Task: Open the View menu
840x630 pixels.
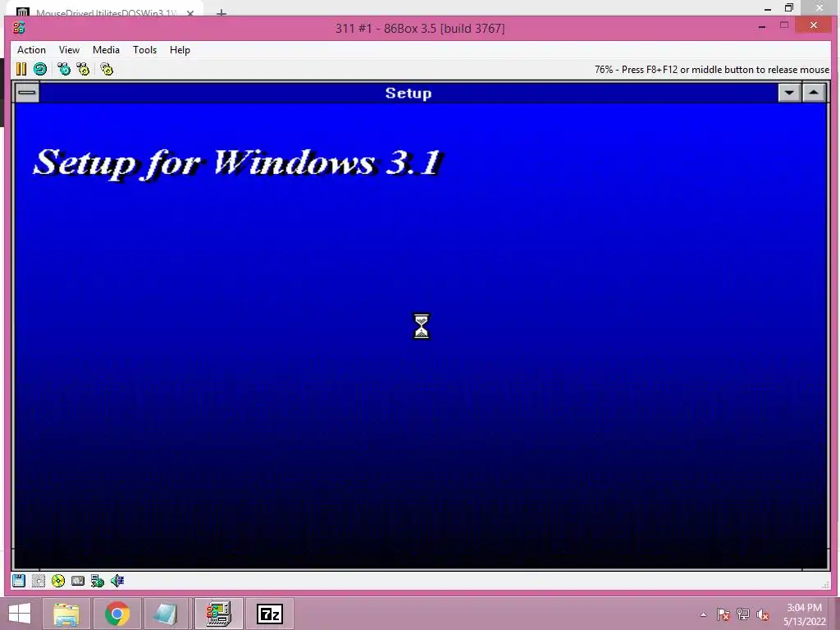Action: pyautogui.click(x=69, y=50)
